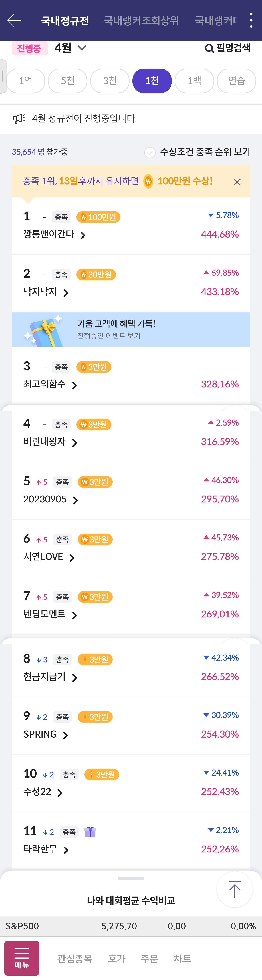This screenshot has width=262, height=980.
Task: Open the three-dot more options menu
Action: [251, 20]
